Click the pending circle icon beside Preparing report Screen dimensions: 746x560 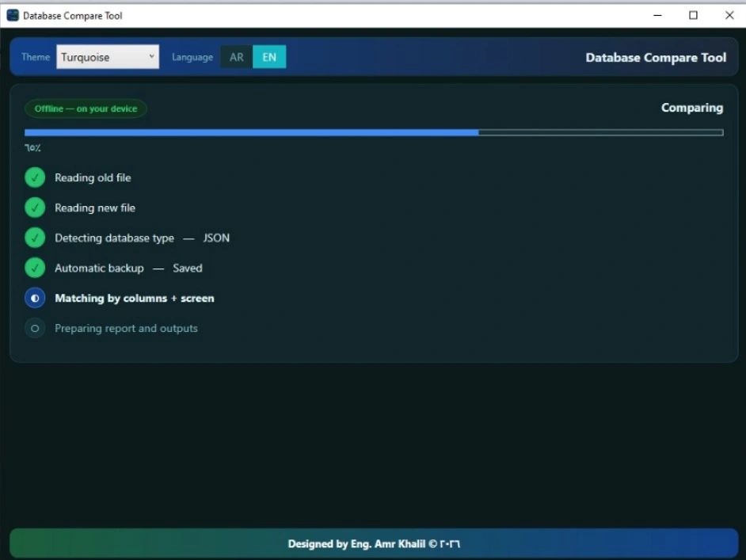point(35,328)
